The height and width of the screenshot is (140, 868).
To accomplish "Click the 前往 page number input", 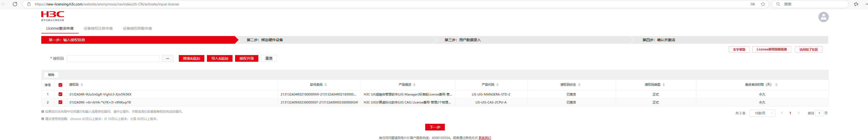I will [819, 113].
